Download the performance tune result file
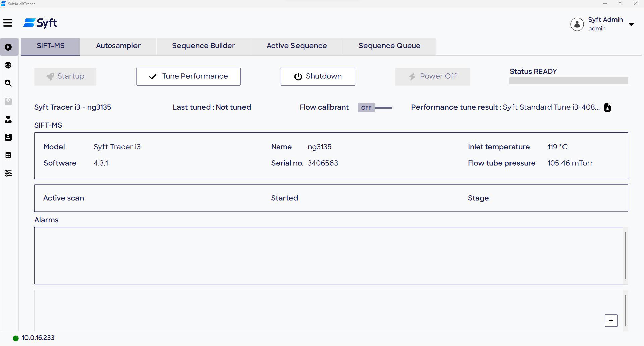Viewport: 644px width, 346px height. tap(607, 108)
